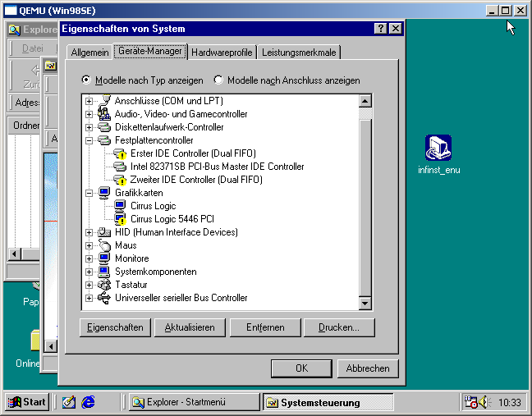Click the volume speaker tray icon
Screen dimensions: 532x416
click(x=484, y=402)
